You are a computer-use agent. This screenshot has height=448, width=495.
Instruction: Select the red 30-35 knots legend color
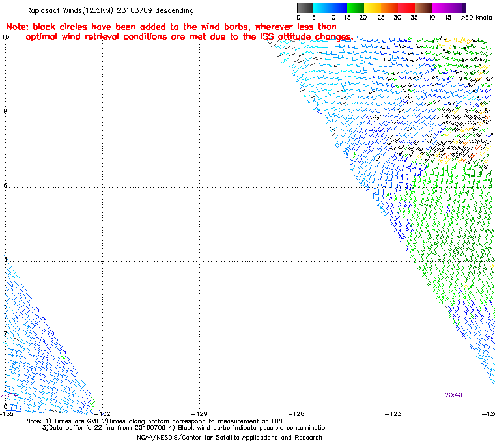pyautogui.click(x=406, y=8)
